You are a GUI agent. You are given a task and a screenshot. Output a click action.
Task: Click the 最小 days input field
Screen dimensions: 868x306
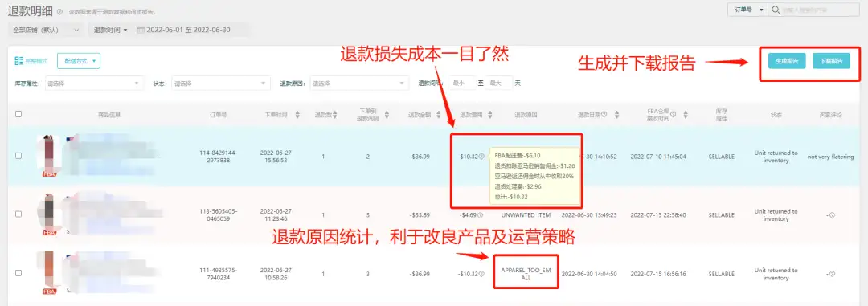click(x=462, y=84)
